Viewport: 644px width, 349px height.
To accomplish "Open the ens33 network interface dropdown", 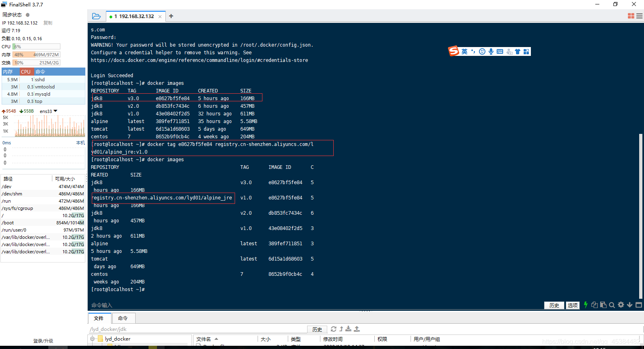I will [49, 111].
